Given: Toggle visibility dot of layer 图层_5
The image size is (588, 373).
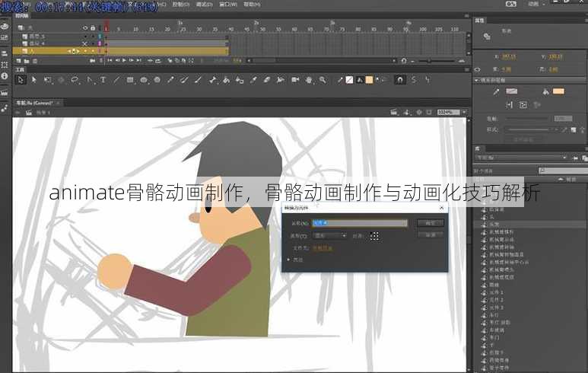Looking at the screenshot, I should tap(85, 37).
